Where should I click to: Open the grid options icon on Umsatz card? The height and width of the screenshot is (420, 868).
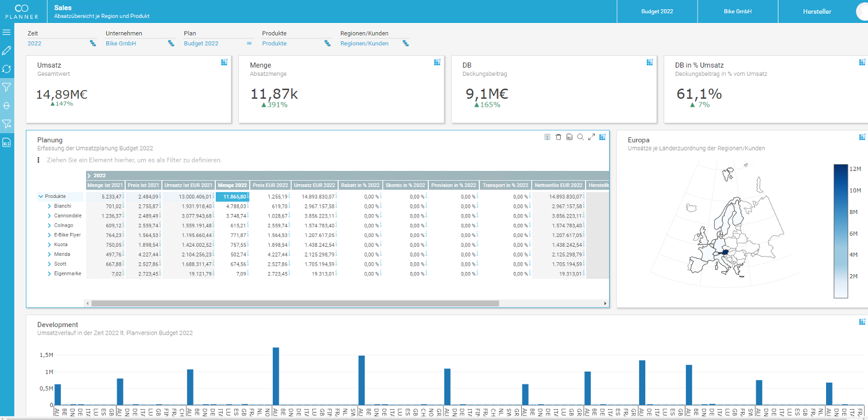(224, 63)
